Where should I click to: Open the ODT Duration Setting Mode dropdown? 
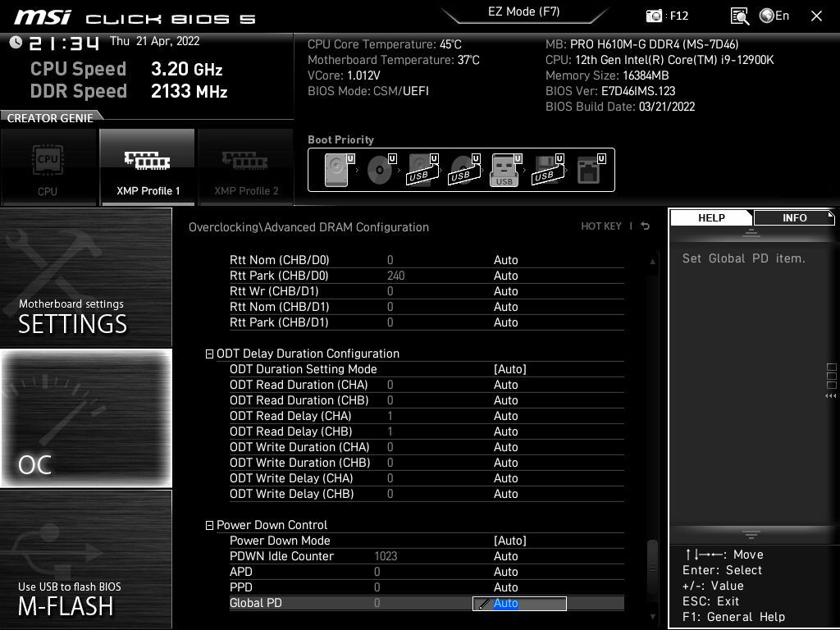tap(510, 369)
